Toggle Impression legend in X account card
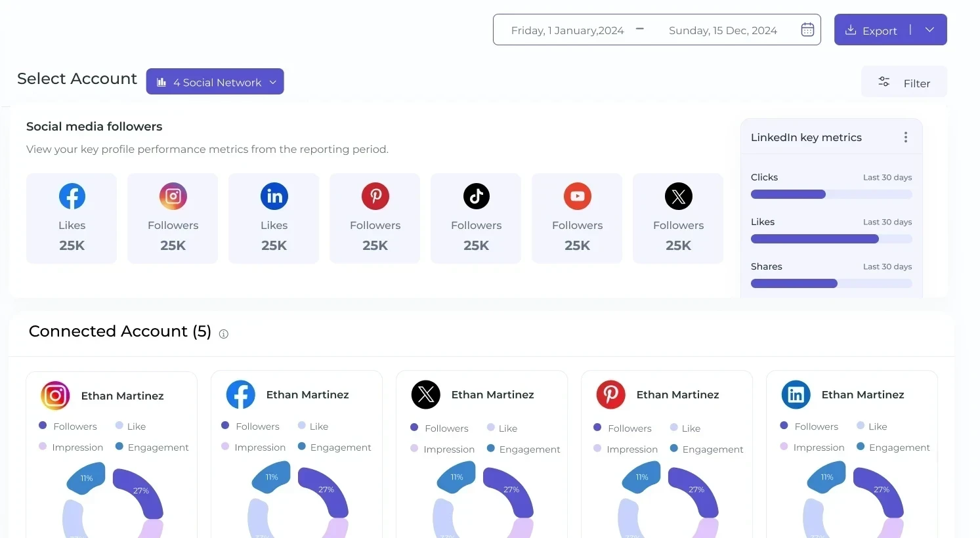980x538 pixels. [442, 449]
